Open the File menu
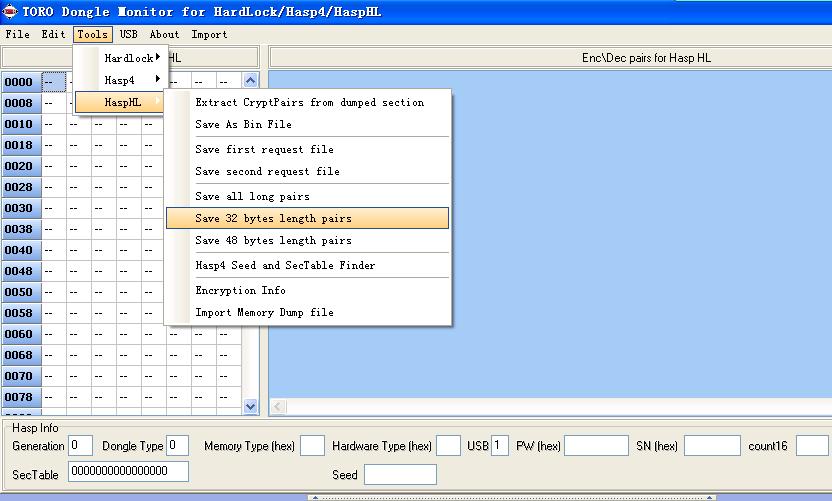The height and width of the screenshot is (501, 832). point(17,34)
